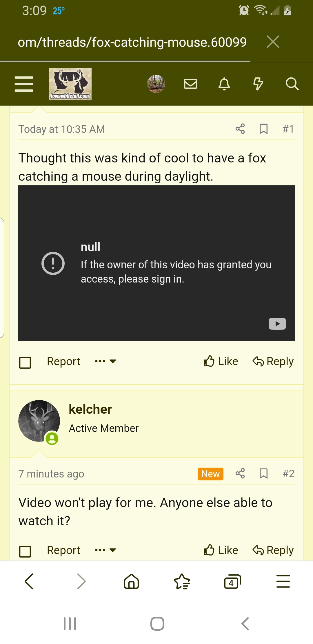Report the first post
The height and width of the screenshot is (644, 313).
pyautogui.click(x=63, y=361)
